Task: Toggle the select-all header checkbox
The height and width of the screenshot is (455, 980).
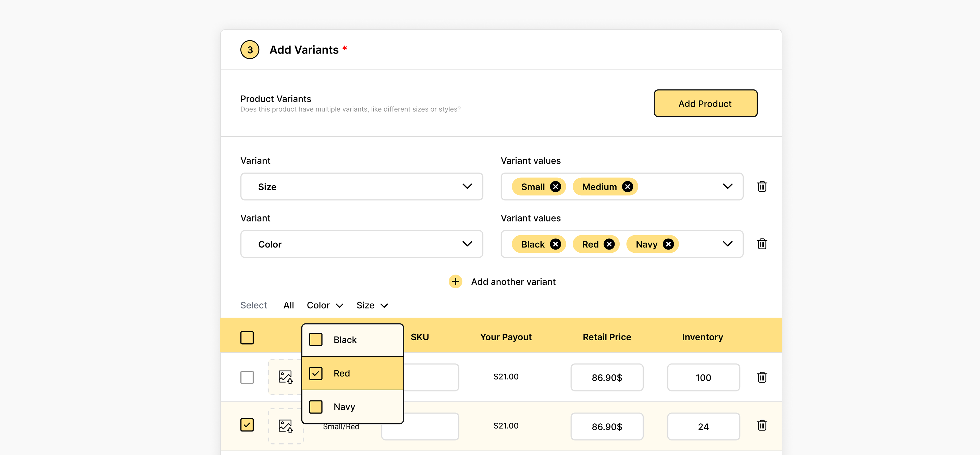Action: pos(247,337)
